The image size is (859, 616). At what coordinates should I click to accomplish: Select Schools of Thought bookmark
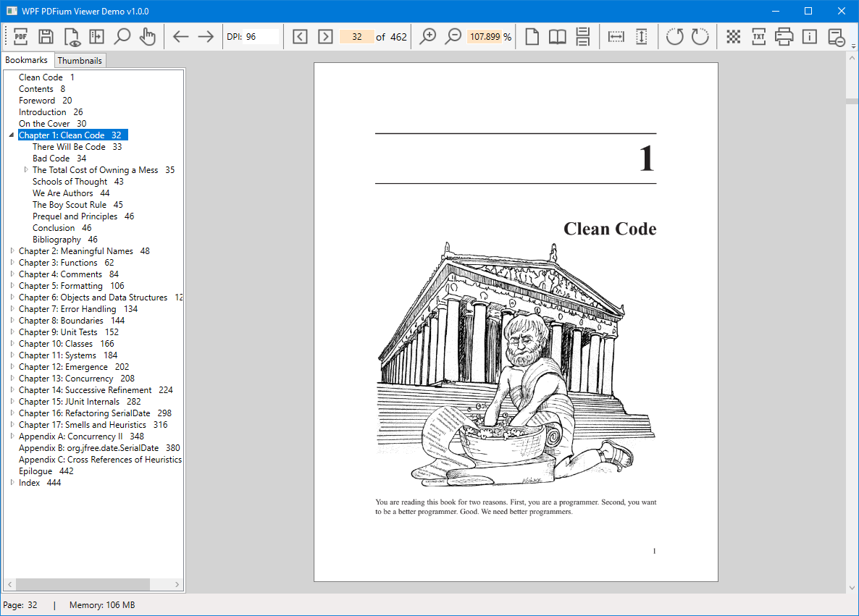(77, 181)
